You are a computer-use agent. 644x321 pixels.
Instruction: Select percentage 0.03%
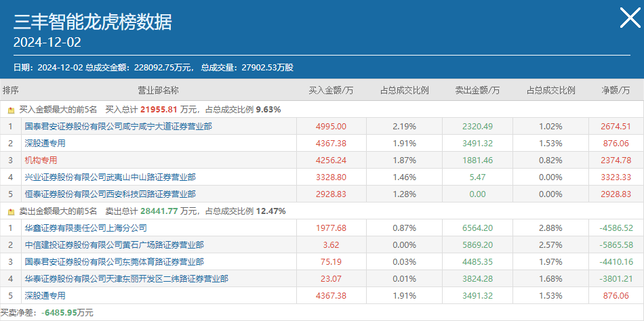pyautogui.click(x=405, y=262)
